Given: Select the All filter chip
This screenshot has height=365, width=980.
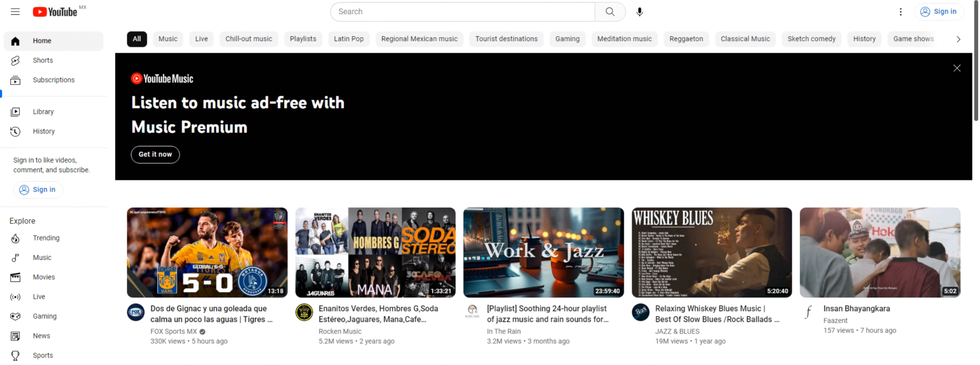Looking at the screenshot, I should click(137, 39).
